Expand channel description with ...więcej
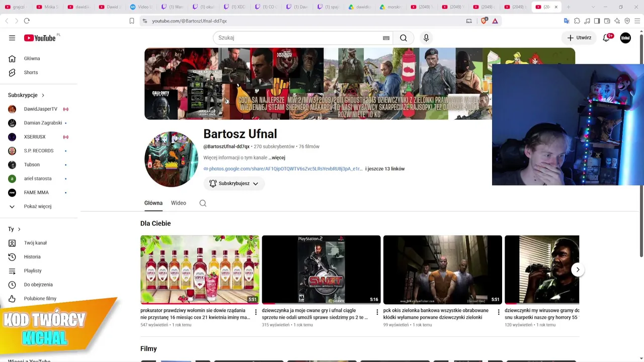 pos(277,158)
